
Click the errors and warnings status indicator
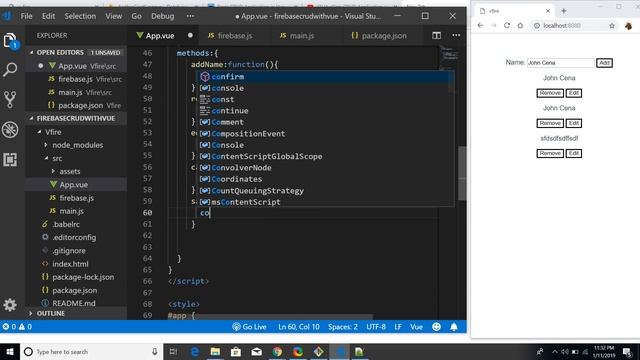pyautogui.click(x=17, y=327)
